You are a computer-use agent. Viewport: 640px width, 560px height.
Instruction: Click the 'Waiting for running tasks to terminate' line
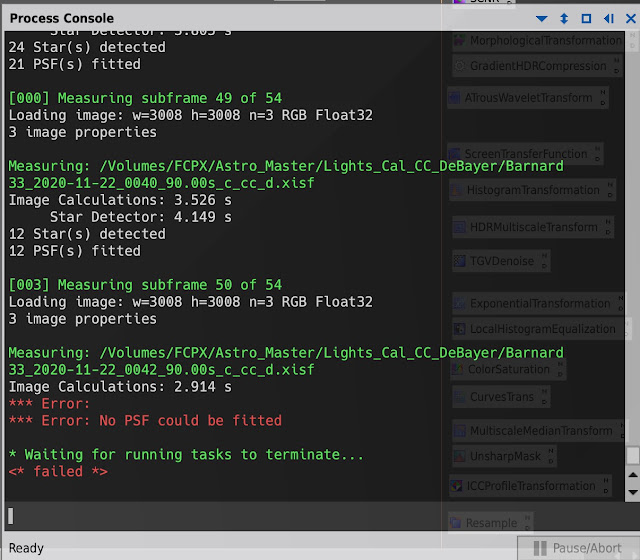[x=186, y=454]
